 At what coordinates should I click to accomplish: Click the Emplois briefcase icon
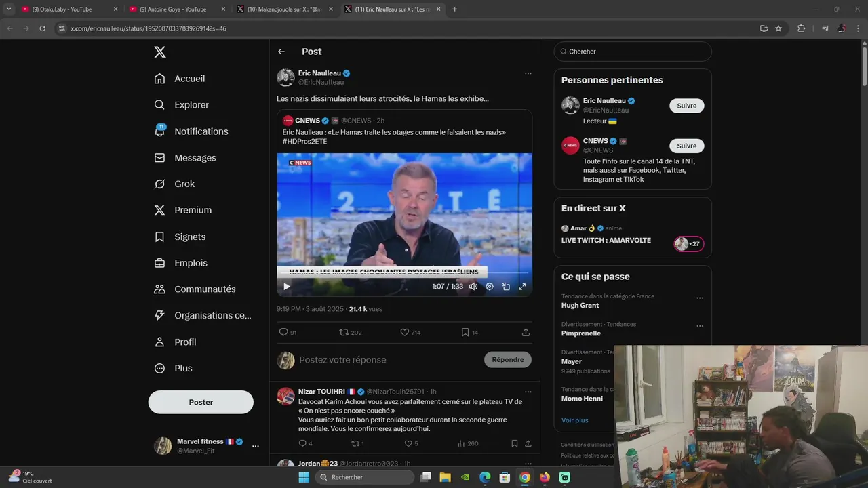(x=159, y=263)
